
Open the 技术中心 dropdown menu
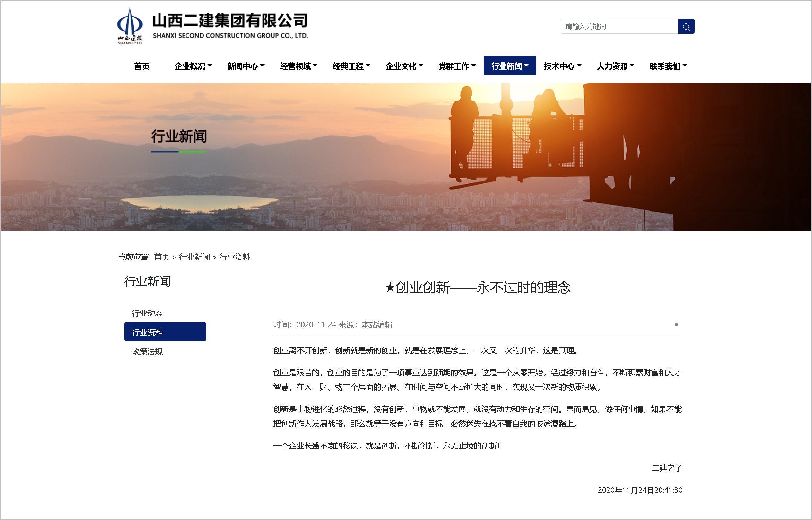(x=562, y=66)
